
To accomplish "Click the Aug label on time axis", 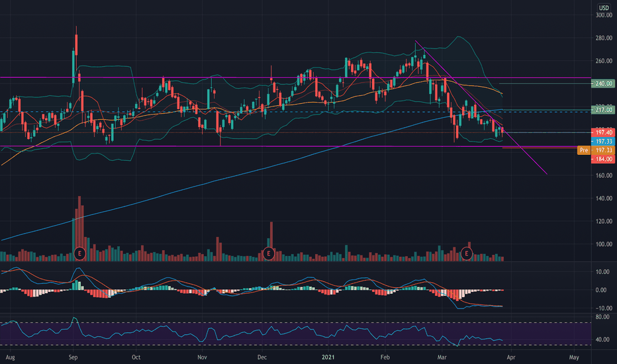I will click(x=10, y=357).
